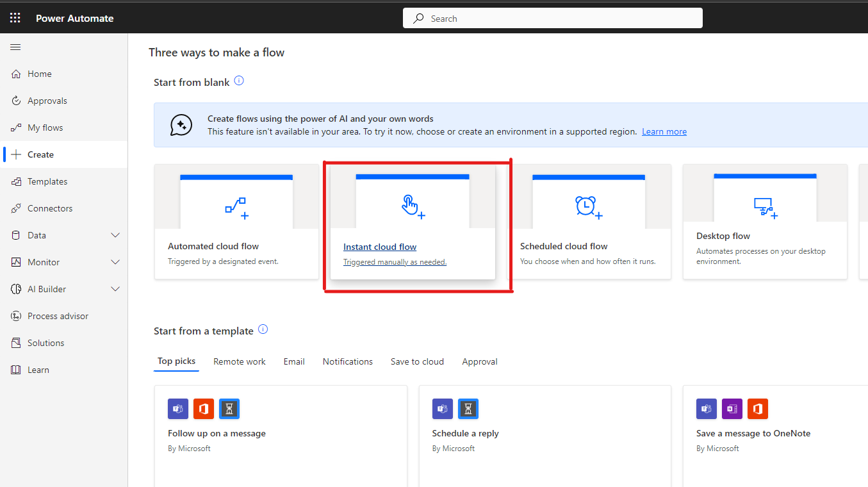Select the Automated cloud flow title
The image size is (868, 487).
213,246
